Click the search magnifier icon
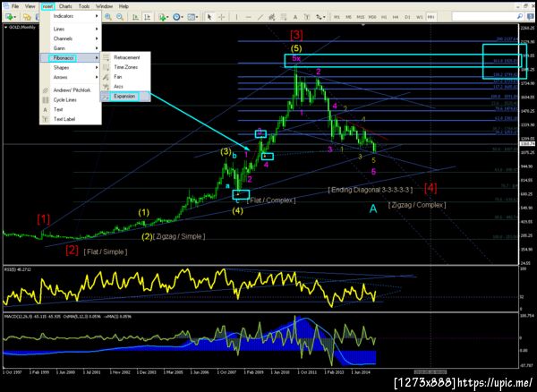Image resolution: width=537 pixels, height=392 pixels. (520, 16)
